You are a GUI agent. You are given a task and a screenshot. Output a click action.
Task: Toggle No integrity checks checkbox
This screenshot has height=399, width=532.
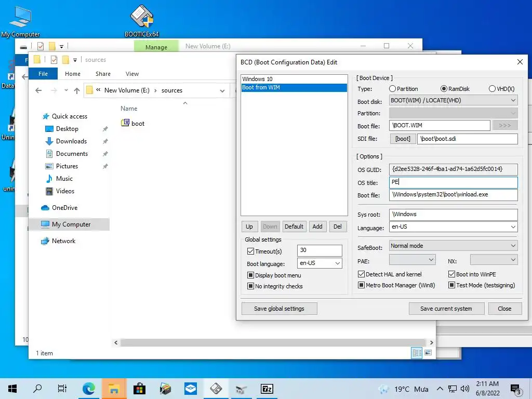point(251,286)
